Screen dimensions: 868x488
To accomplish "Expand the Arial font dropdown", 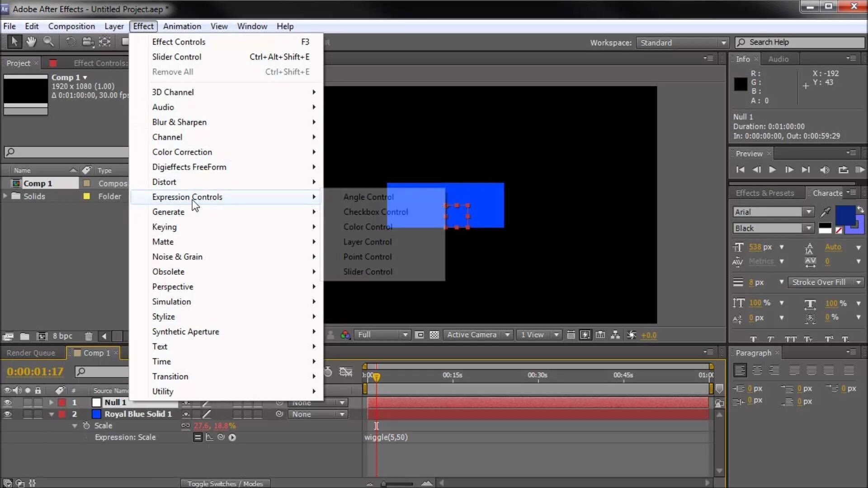I will 808,211.
